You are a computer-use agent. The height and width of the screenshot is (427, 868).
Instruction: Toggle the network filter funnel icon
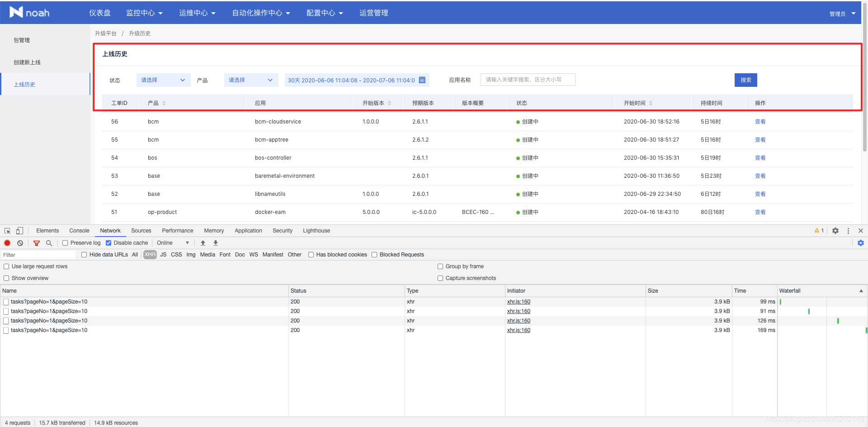click(37, 243)
